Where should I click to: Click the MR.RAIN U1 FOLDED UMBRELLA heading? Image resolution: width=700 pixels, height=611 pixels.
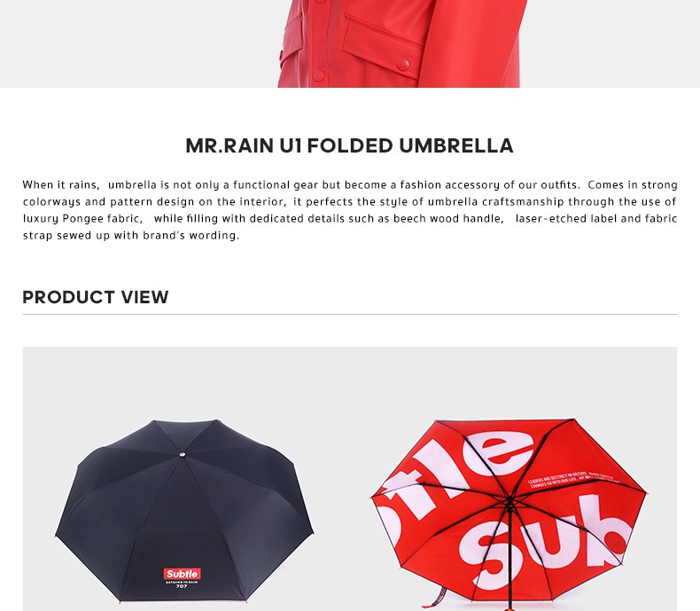349,145
